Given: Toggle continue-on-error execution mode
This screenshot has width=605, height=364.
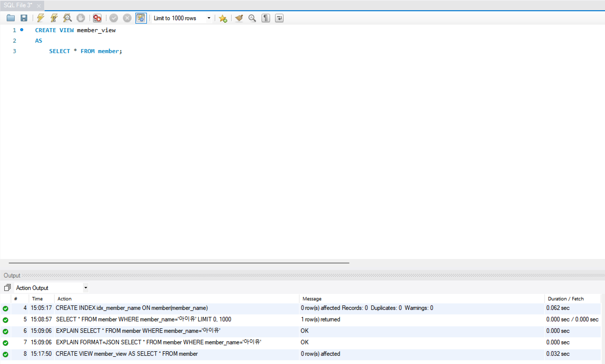Looking at the screenshot, I should coord(97,18).
